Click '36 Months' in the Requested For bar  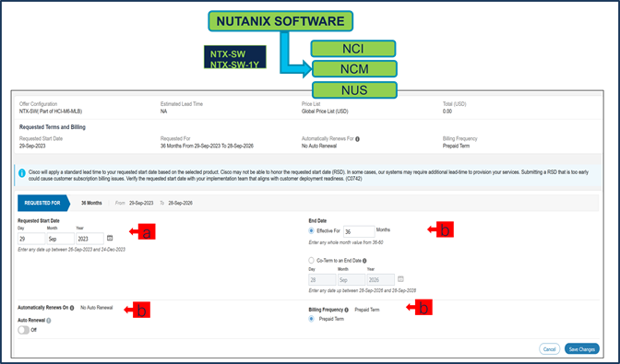coord(91,203)
